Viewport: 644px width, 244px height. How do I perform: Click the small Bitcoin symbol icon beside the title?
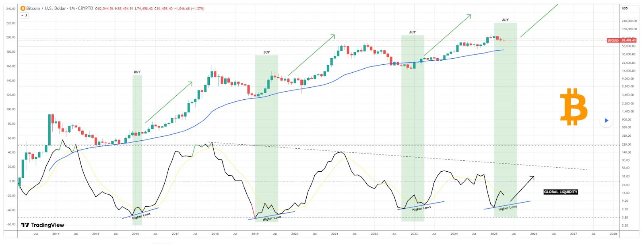(23, 8)
